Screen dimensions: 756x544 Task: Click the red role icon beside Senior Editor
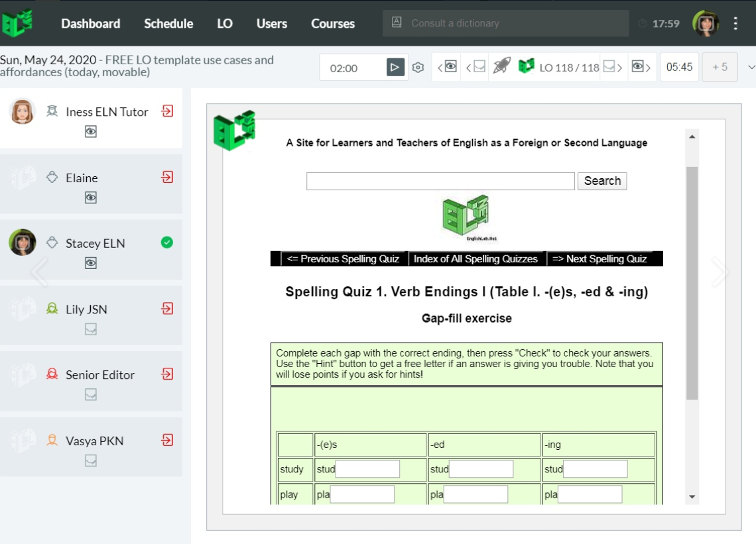point(52,374)
